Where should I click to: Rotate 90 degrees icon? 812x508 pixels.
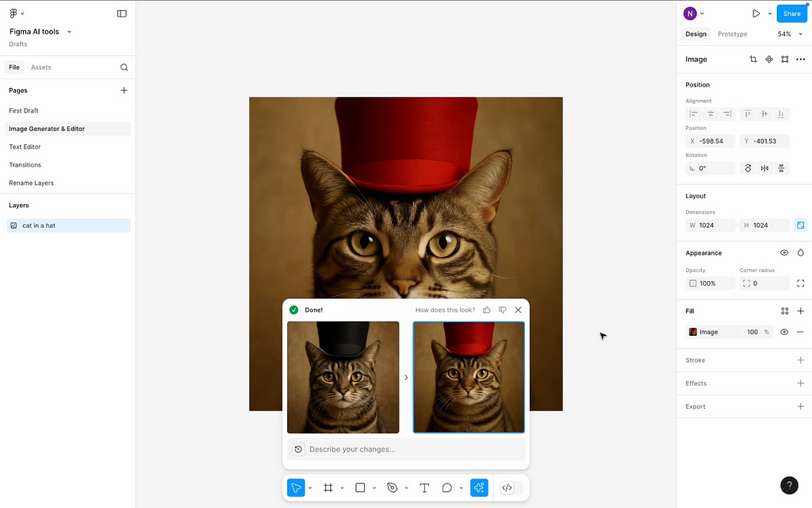coord(748,168)
